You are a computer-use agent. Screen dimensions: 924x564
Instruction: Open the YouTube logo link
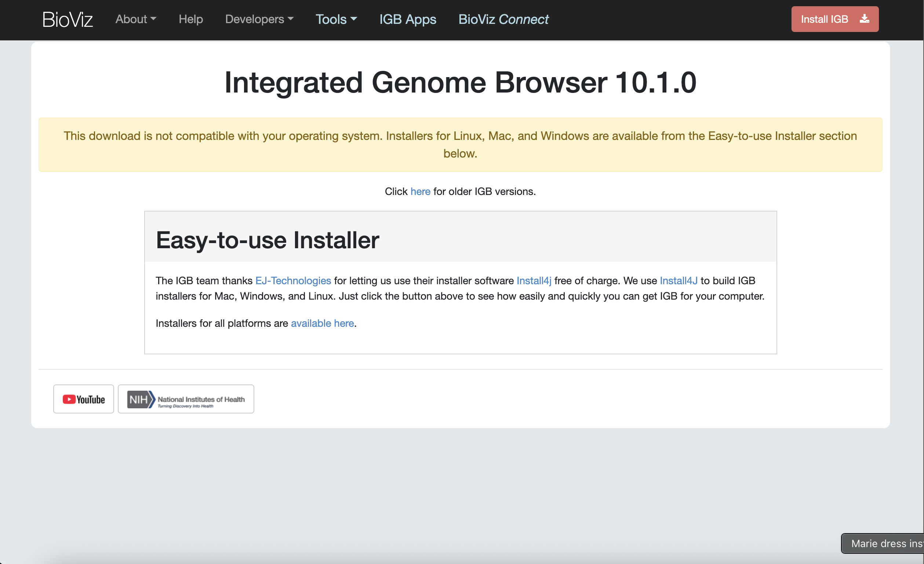coord(84,399)
